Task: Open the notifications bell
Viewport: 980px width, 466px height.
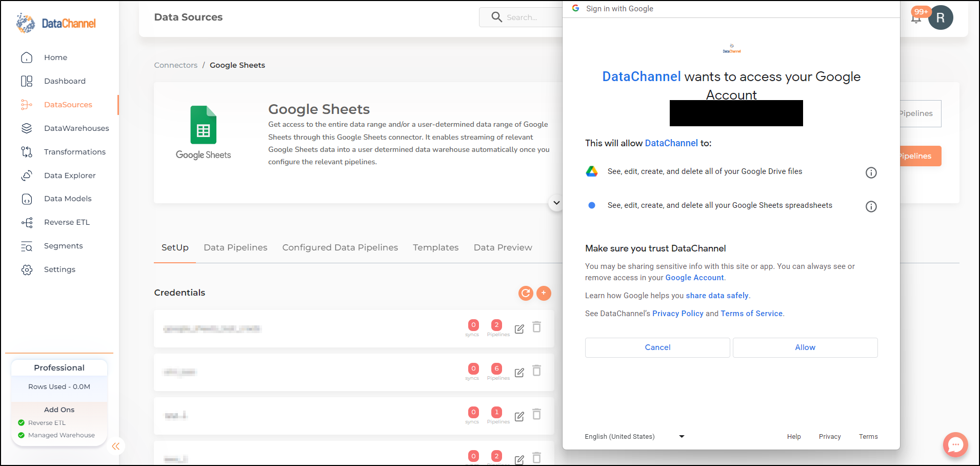Action: 916,18
